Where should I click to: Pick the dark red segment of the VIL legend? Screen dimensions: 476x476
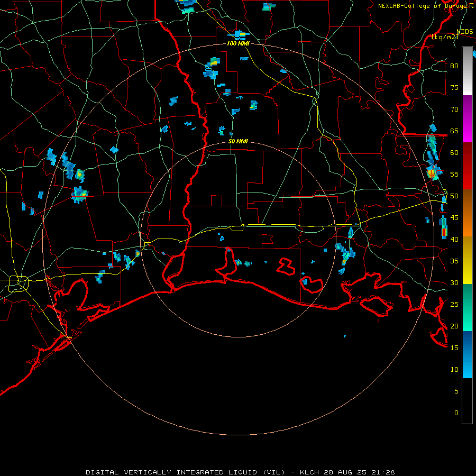pos(467,166)
